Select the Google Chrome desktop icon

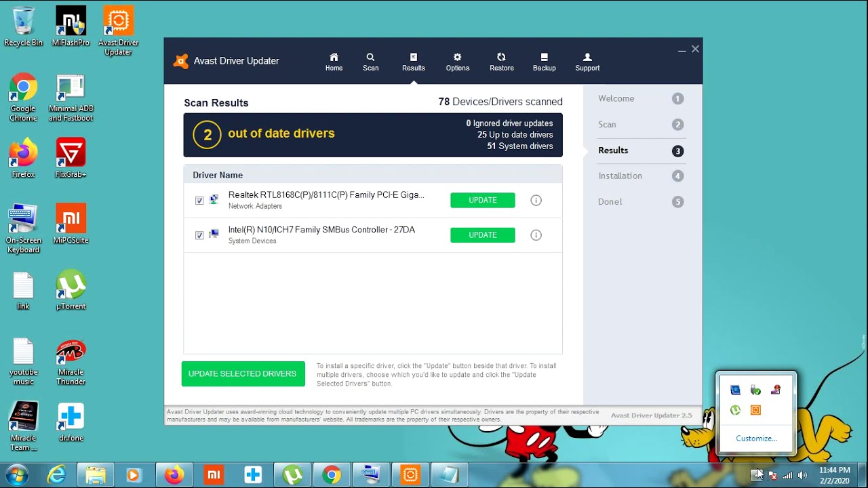pos(23,98)
